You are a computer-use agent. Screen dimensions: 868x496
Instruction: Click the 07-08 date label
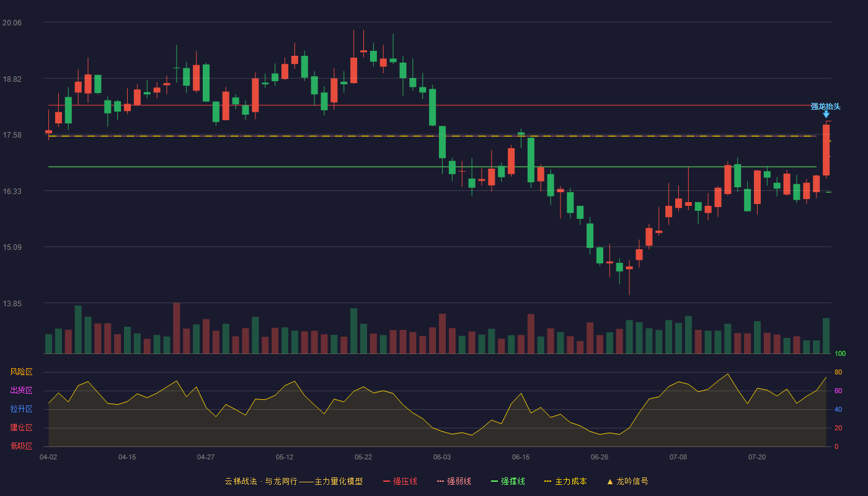tap(678, 457)
